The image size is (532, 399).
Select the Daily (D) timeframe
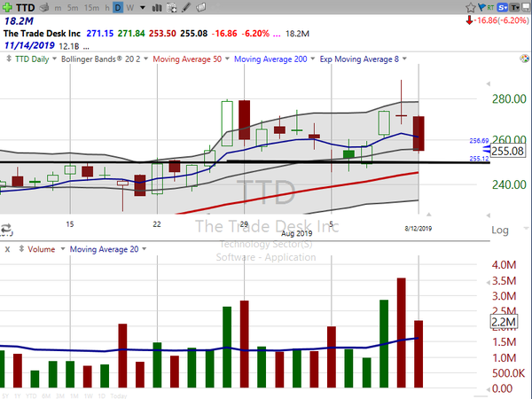(119, 8)
